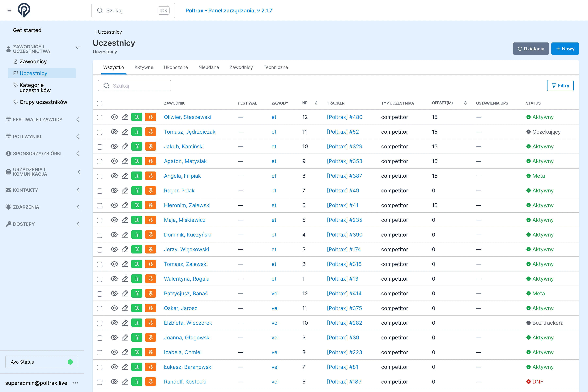Click the hamburger menu icon
The image size is (588, 392).
(9, 10)
